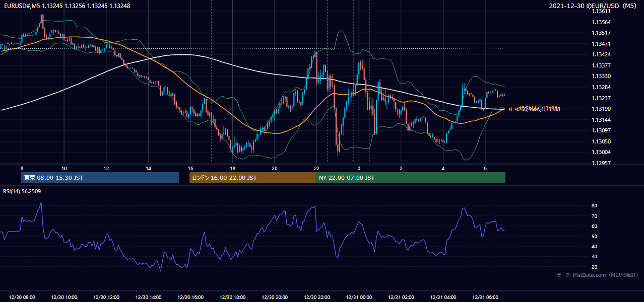Click the 2021-12-30 のEUR/USD (M5) title
Screen dimensions: 644x302
pos(593,6)
